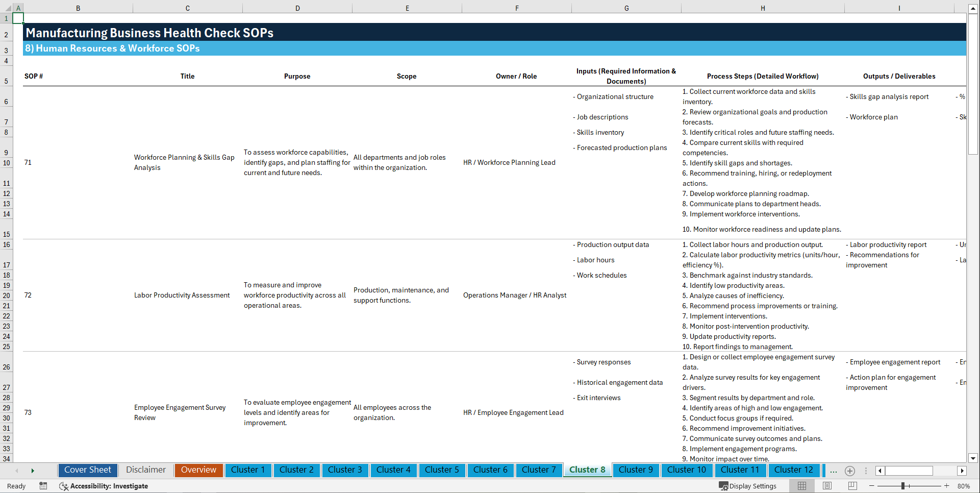Click the vertical scrollbar down arrow

click(973, 458)
